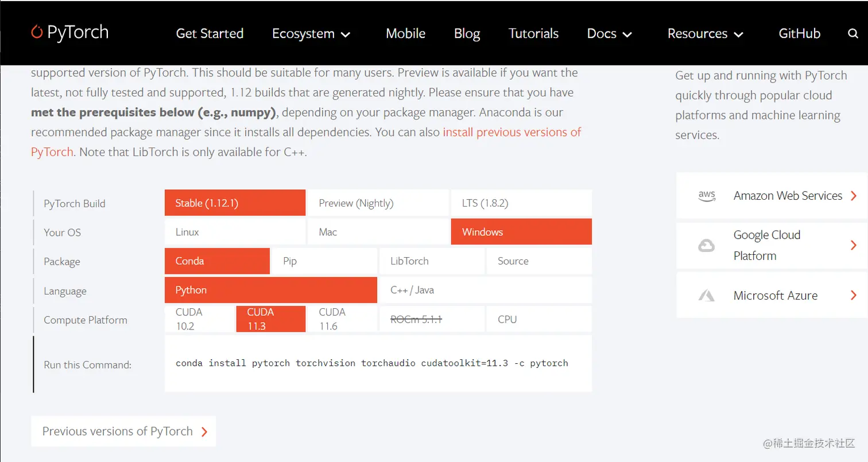Click the Microsoft Azure logo icon
868x462 pixels.
click(x=706, y=296)
